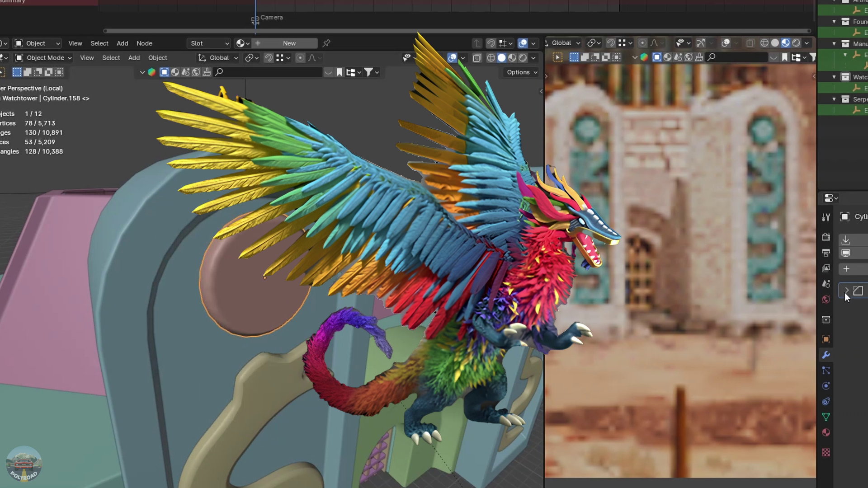The width and height of the screenshot is (868, 488).
Task: Toggle viewport overlays in left 3D viewport
Action: click(452, 58)
